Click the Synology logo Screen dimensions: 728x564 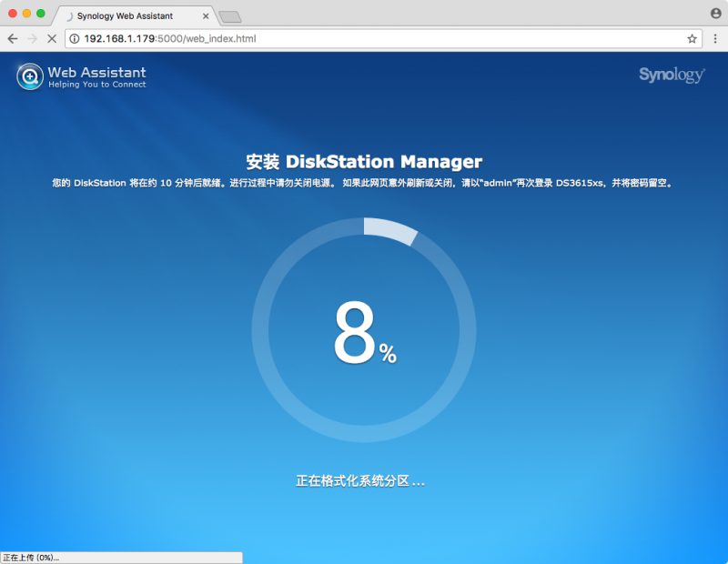[x=672, y=75]
